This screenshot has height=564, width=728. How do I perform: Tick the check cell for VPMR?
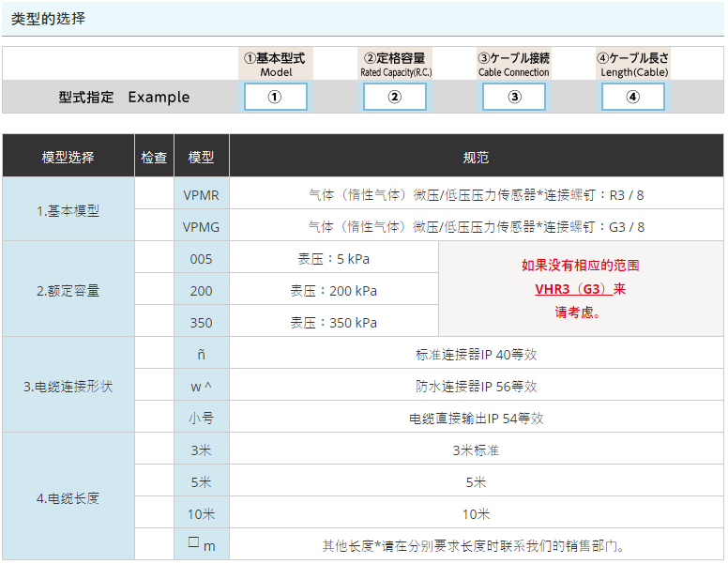click(x=154, y=194)
